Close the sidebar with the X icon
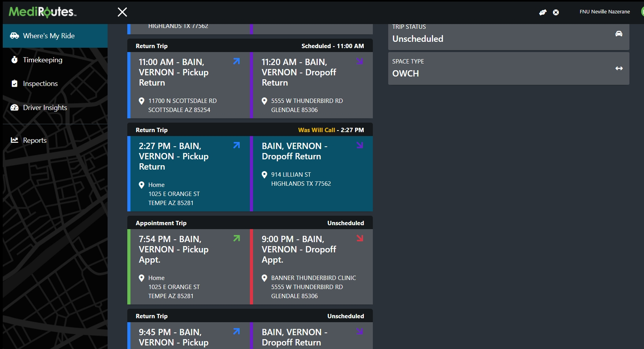The image size is (644, 349). click(x=122, y=12)
